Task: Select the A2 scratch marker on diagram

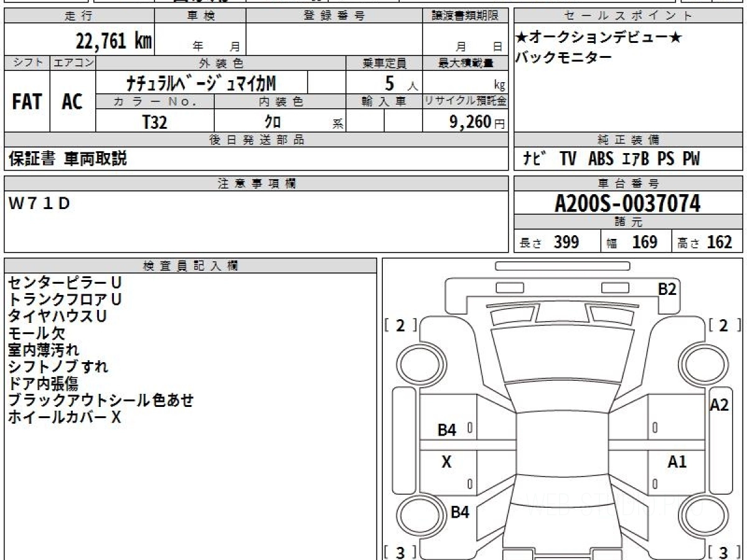Action: [x=719, y=405]
